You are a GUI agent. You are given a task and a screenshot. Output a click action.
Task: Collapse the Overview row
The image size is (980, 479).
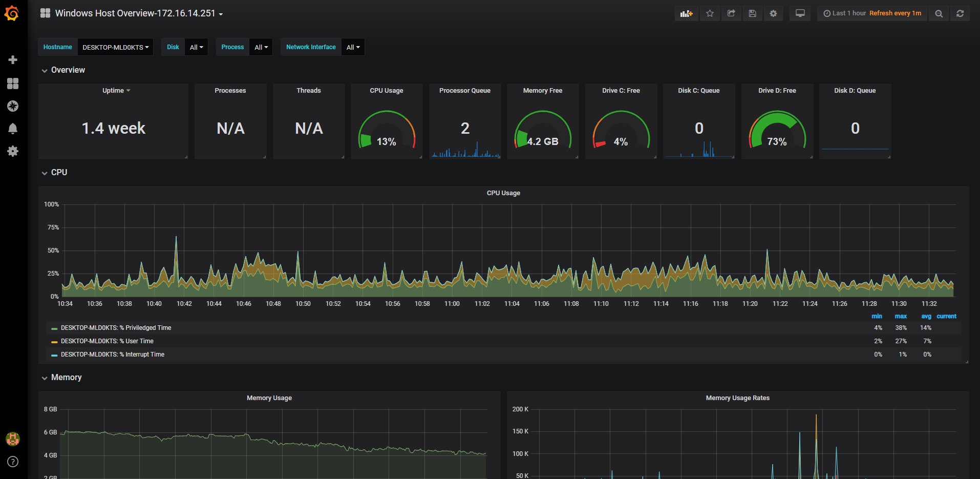pyautogui.click(x=63, y=70)
